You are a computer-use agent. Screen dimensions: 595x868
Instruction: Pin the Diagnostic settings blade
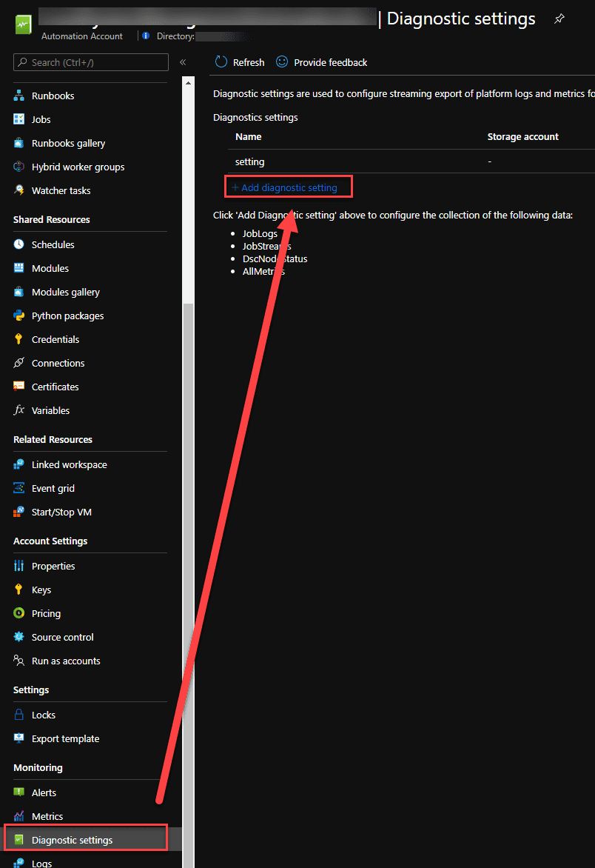coord(559,19)
